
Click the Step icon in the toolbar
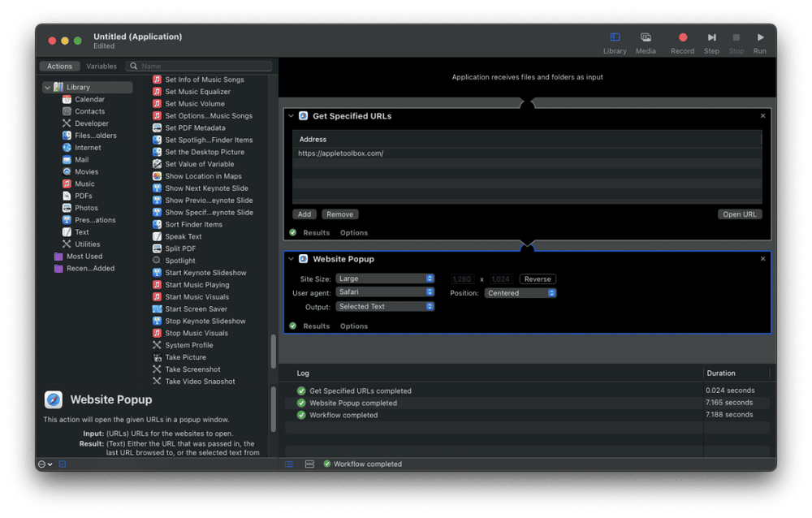click(x=711, y=37)
